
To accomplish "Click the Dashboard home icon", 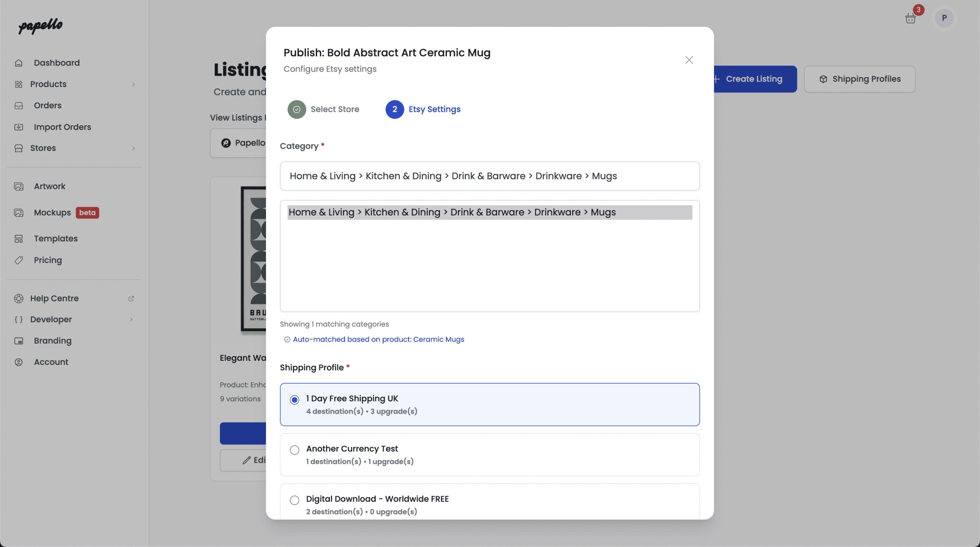I will [x=18, y=63].
